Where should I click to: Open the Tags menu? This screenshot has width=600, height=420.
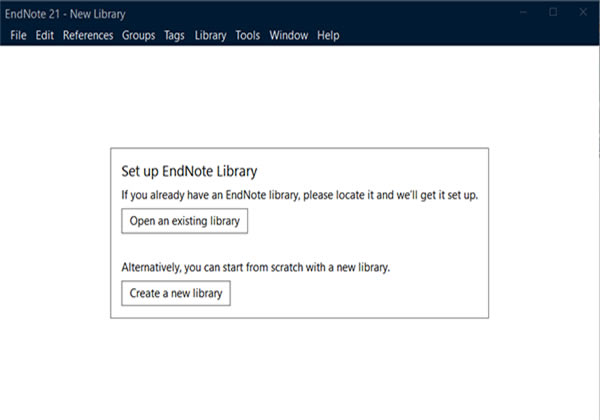[174, 35]
